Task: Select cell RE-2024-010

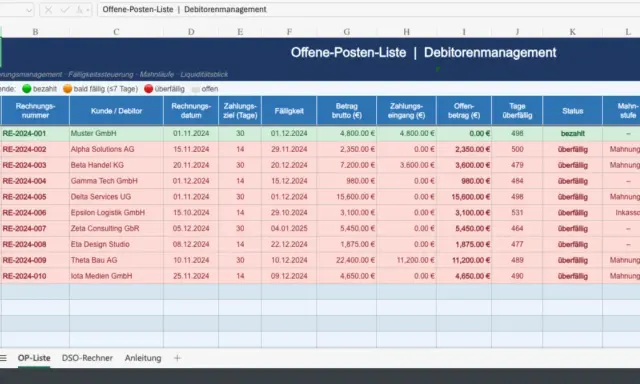Action: (x=36, y=276)
